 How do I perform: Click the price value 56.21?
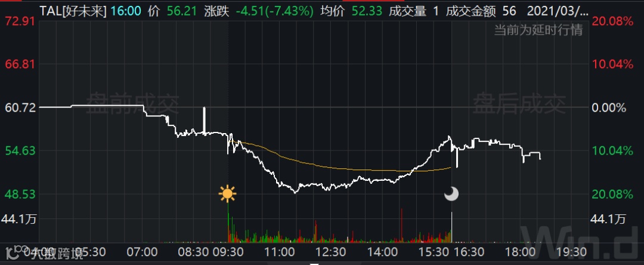point(182,11)
